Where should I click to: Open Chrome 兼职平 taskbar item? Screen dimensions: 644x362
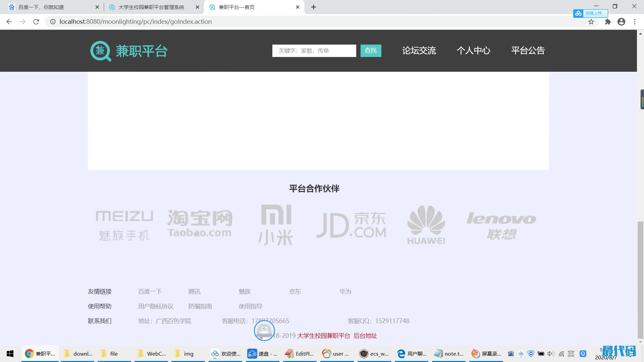[40, 354]
